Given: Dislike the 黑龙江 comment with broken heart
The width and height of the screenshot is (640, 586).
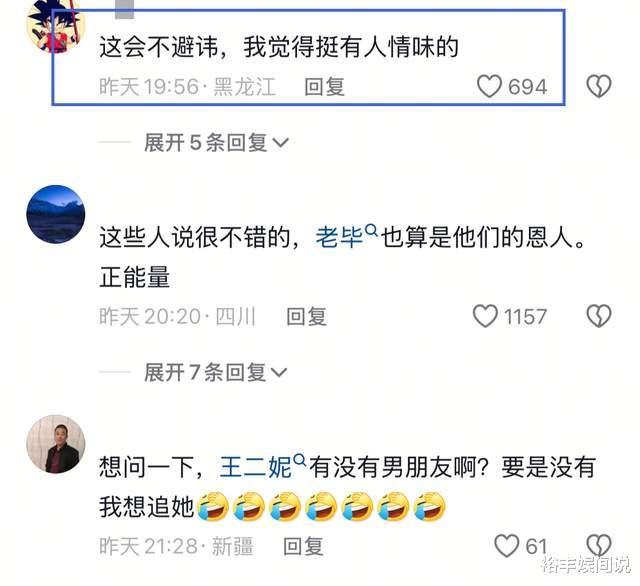Looking at the screenshot, I should pos(599,86).
